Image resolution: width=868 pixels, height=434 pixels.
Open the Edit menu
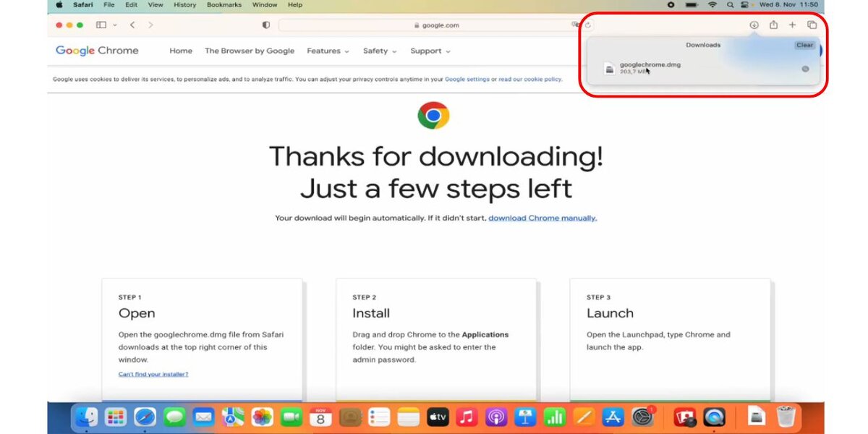click(x=131, y=4)
